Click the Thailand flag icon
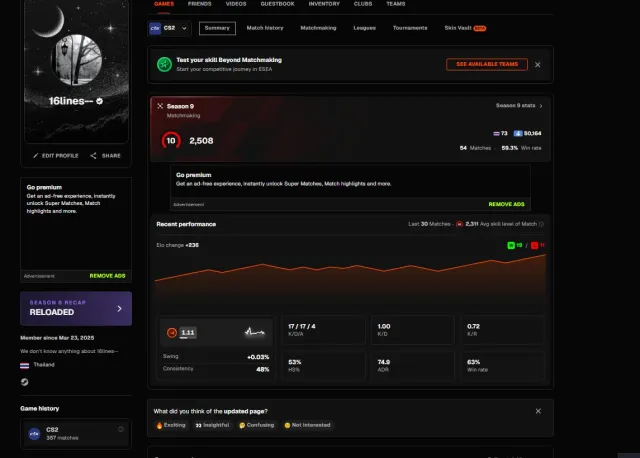This screenshot has width=640, height=458. (x=24, y=365)
